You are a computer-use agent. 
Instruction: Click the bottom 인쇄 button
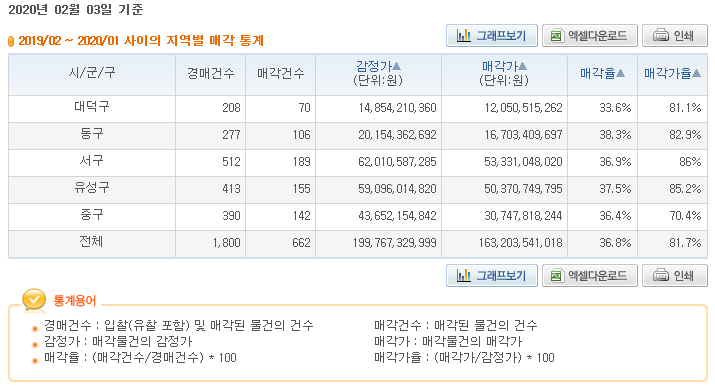674,276
